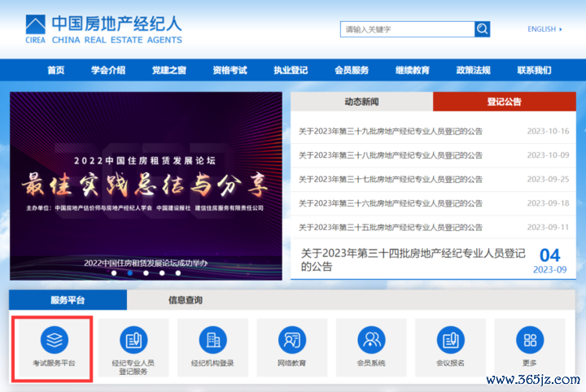Switch to the 信息查询 tab

click(x=186, y=300)
